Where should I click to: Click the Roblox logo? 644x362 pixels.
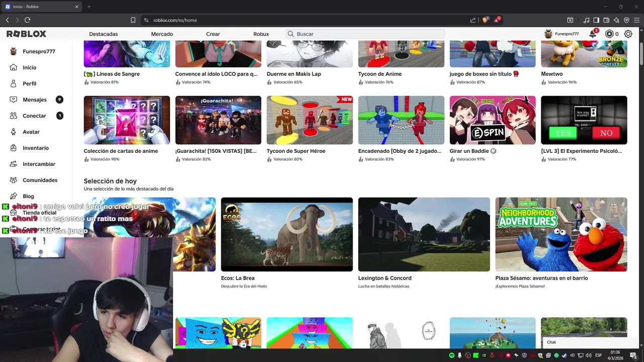[x=26, y=34]
